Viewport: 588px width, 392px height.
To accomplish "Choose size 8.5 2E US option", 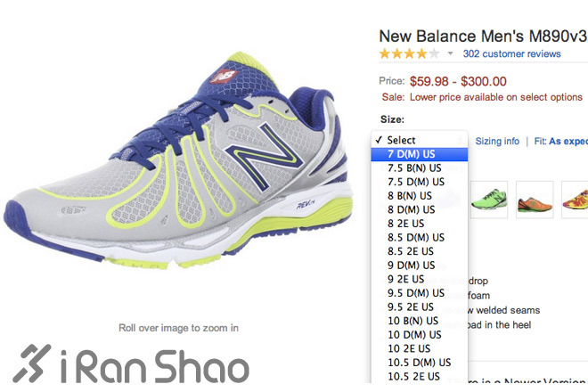I will pos(410,251).
